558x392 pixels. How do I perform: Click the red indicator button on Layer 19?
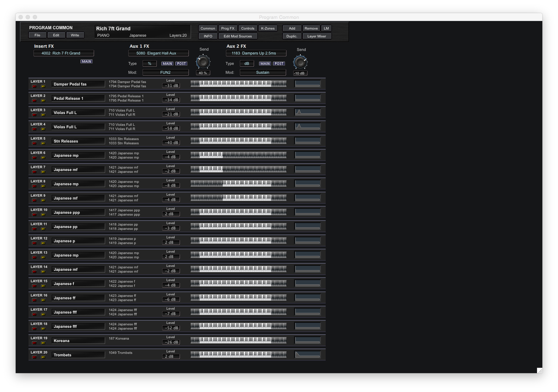point(35,343)
